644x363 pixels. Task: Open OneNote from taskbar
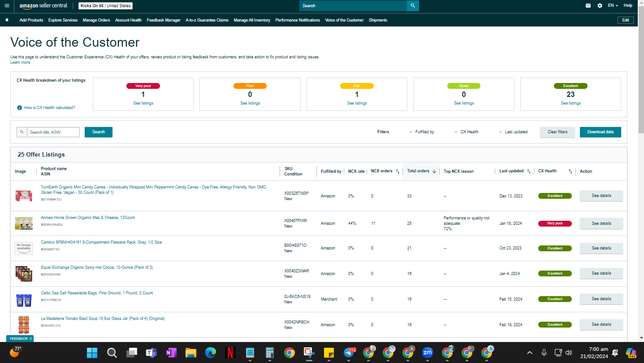(x=171, y=353)
